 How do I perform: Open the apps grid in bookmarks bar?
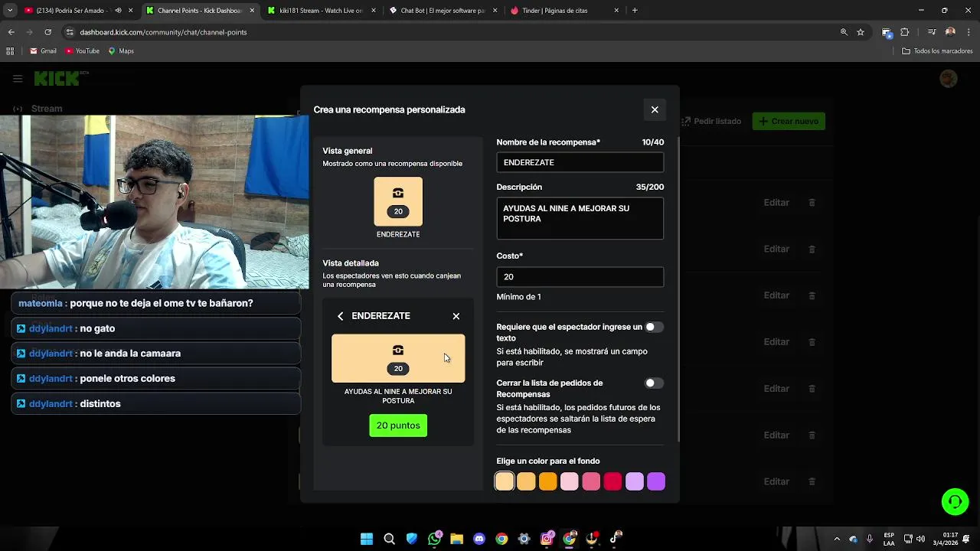pyautogui.click(x=10, y=51)
